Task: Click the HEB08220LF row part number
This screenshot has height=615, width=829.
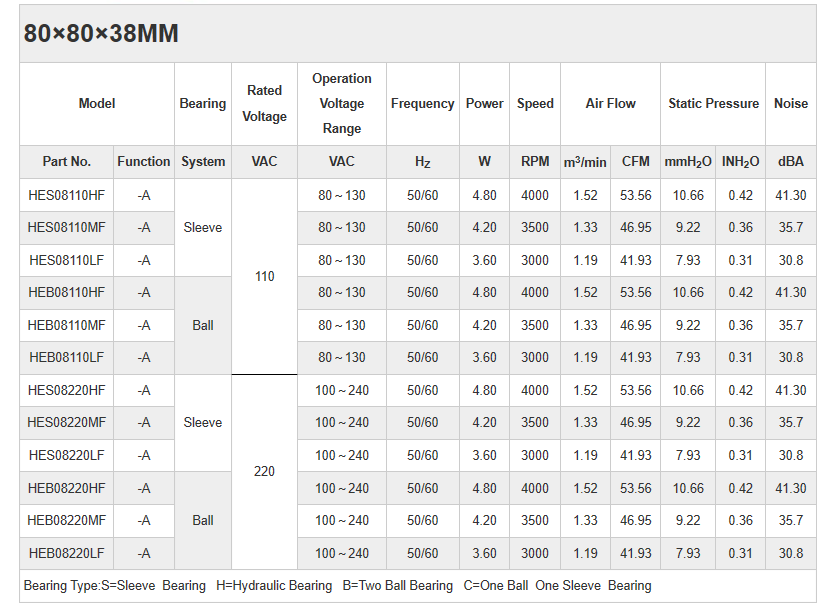Action: pyautogui.click(x=67, y=553)
